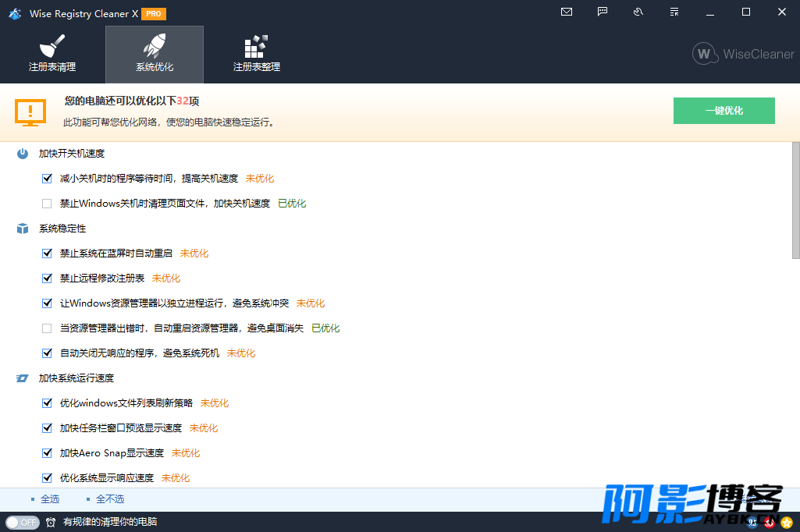The width and height of the screenshot is (800, 532).
Task: Uncheck 加快Aero Snap显示速度 checkbox
Action: [x=47, y=453]
